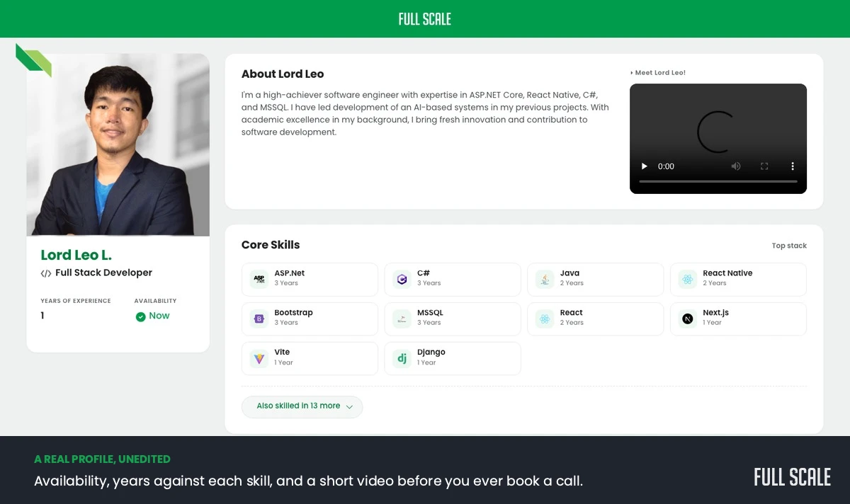Click the MSSQL skill icon

click(x=402, y=319)
